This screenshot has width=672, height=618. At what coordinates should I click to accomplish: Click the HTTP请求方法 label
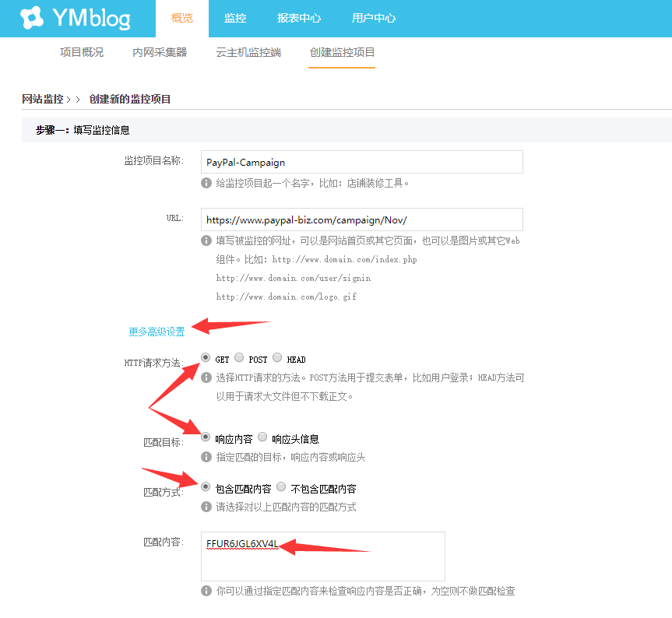coord(154,363)
